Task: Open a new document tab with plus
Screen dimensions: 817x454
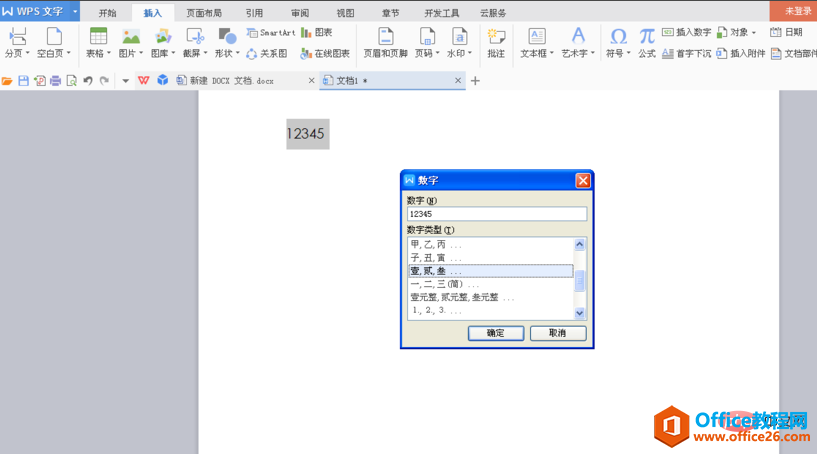Action: [x=475, y=81]
